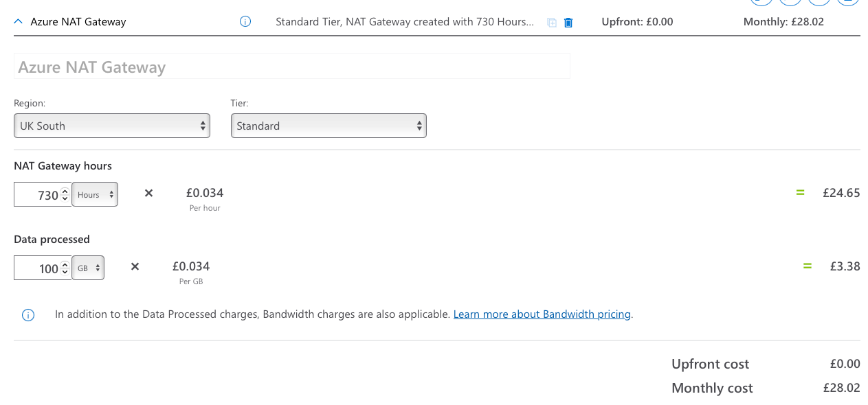Increase NAT Gateway hours with up stepper
Viewport: 868px width, 405px height.
[65, 191]
